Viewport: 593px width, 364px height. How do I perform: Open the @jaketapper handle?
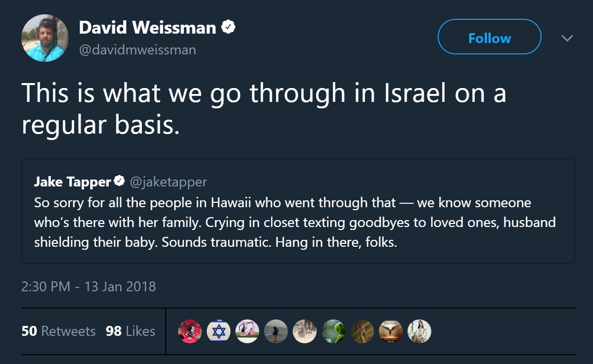click(x=168, y=182)
